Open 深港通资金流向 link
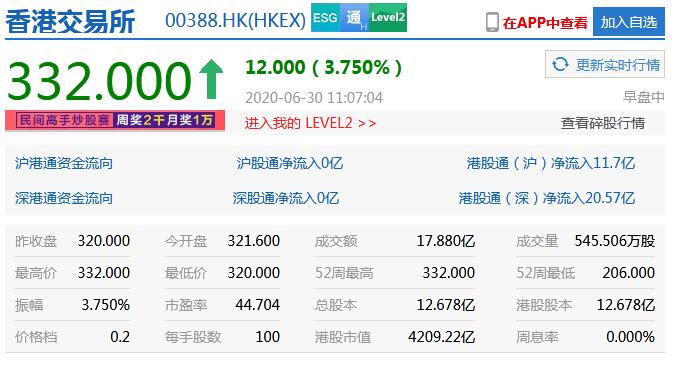The width and height of the screenshot is (676, 373). tap(64, 198)
